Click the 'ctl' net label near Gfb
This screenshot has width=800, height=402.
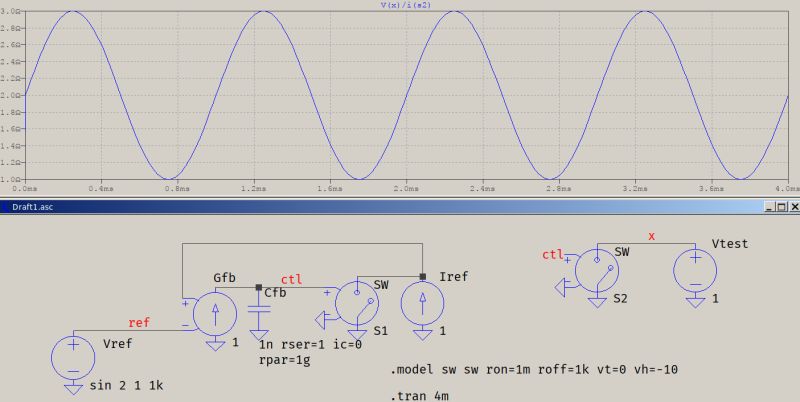click(291, 279)
